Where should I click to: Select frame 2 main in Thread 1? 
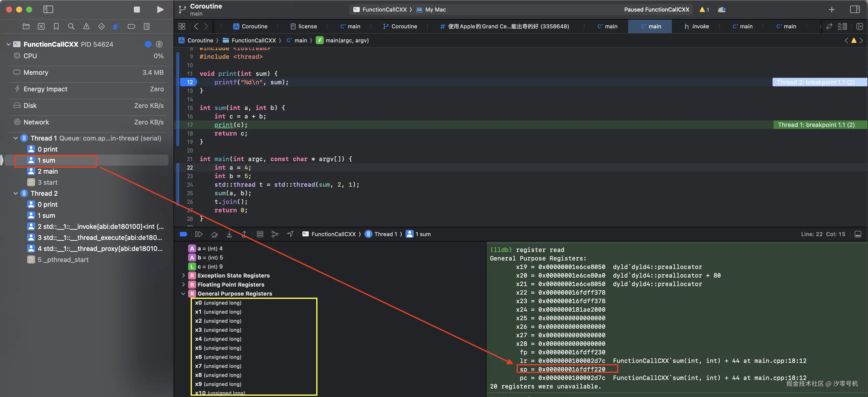click(x=47, y=171)
